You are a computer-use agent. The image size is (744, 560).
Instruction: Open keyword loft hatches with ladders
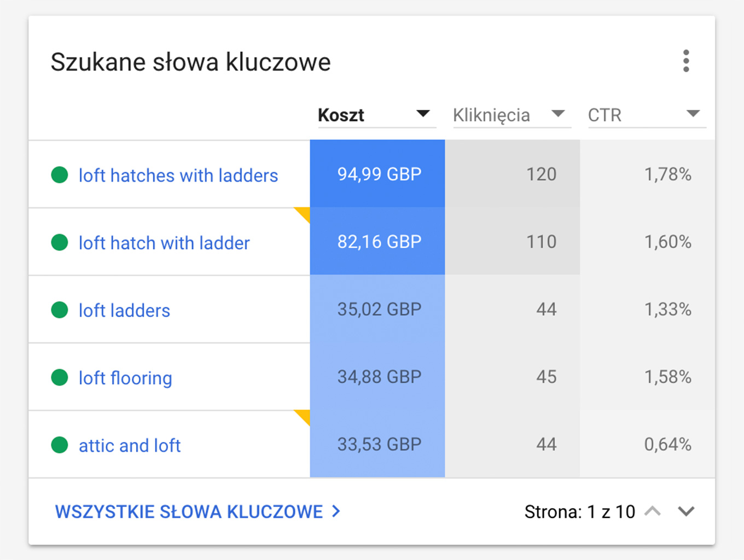178,176
